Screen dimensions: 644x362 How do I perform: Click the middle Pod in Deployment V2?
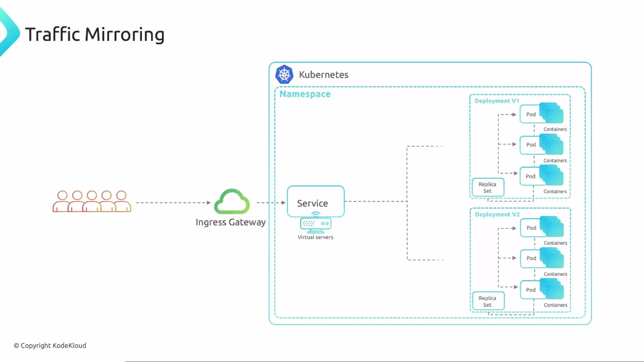(531, 258)
